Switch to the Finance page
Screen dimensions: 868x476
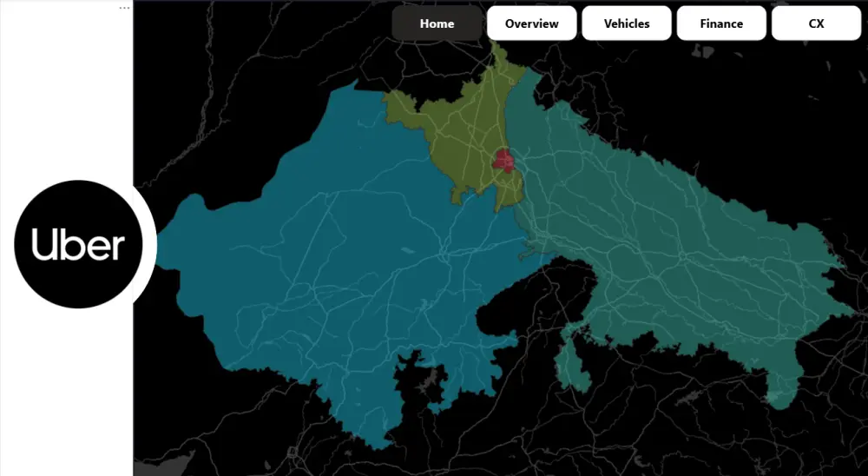click(721, 23)
